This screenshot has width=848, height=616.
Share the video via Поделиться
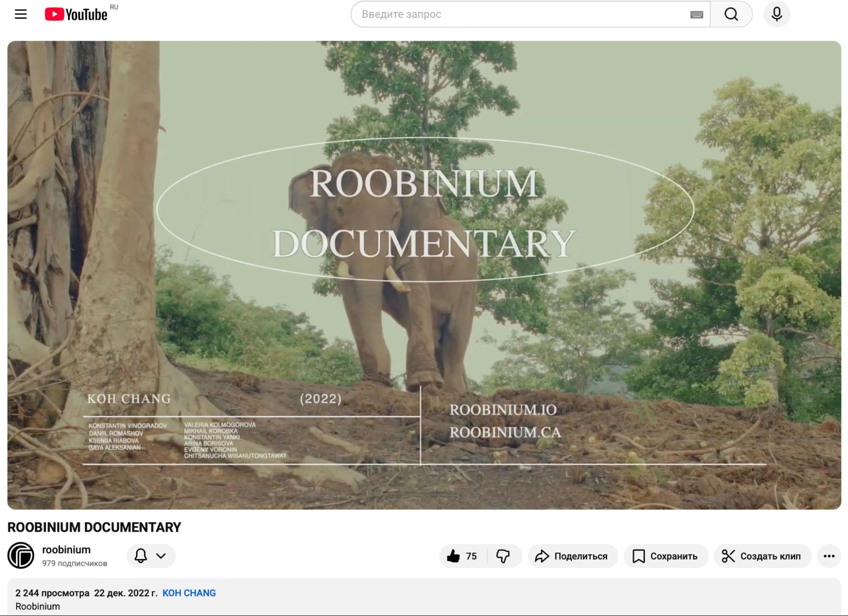[x=572, y=556]
